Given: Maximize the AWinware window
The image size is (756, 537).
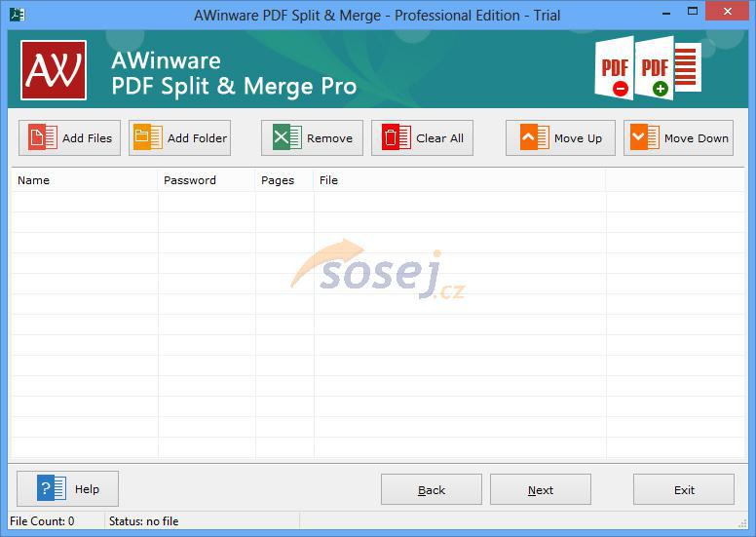Looking at the screenshot, I should [693, 12].
